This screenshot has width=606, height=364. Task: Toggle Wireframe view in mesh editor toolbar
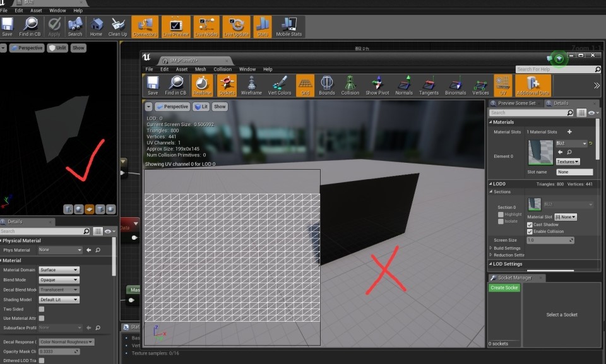coord(251,85)
